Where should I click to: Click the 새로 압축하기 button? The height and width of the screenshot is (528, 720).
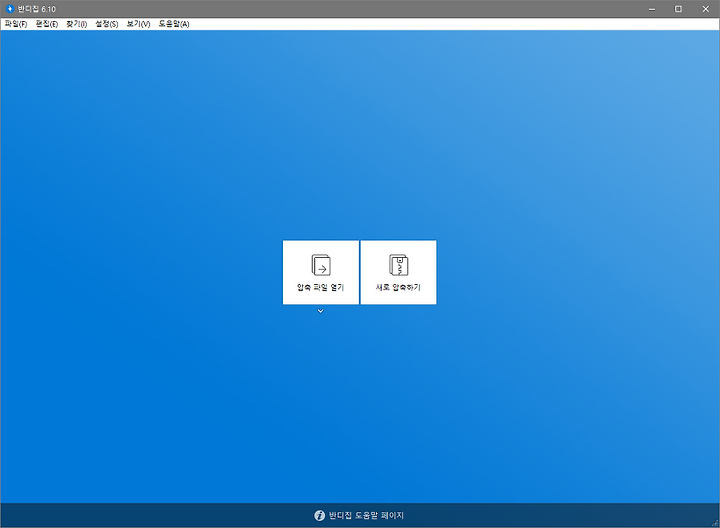(398, 272)
